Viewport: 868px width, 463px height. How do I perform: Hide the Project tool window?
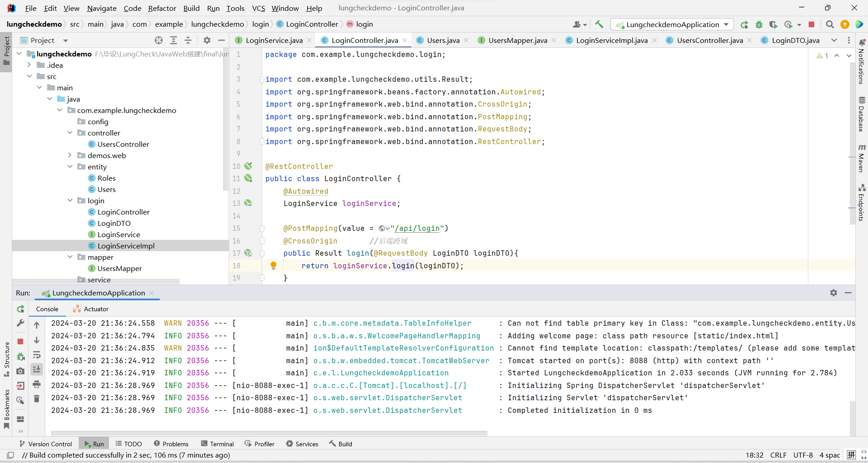click(x=222, y=40)
